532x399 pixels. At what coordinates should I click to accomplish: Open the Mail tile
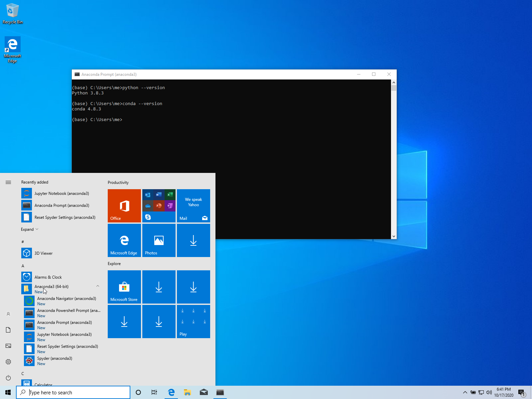(194, 206)
